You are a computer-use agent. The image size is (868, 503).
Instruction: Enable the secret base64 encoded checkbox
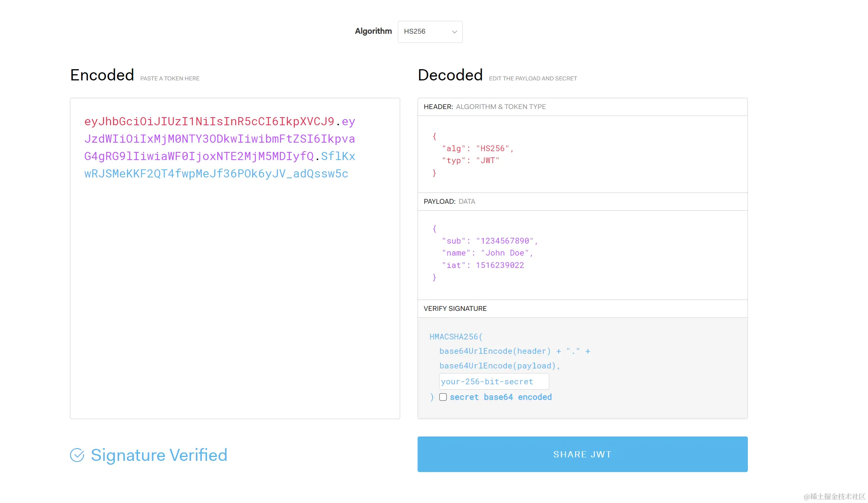point(443,397)
